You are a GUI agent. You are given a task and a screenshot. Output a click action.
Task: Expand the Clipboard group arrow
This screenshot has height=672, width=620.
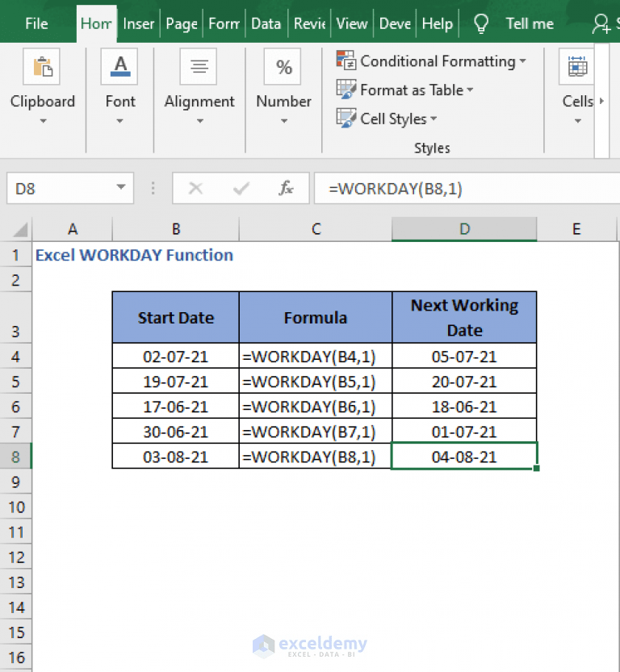[x=43, y=121]
